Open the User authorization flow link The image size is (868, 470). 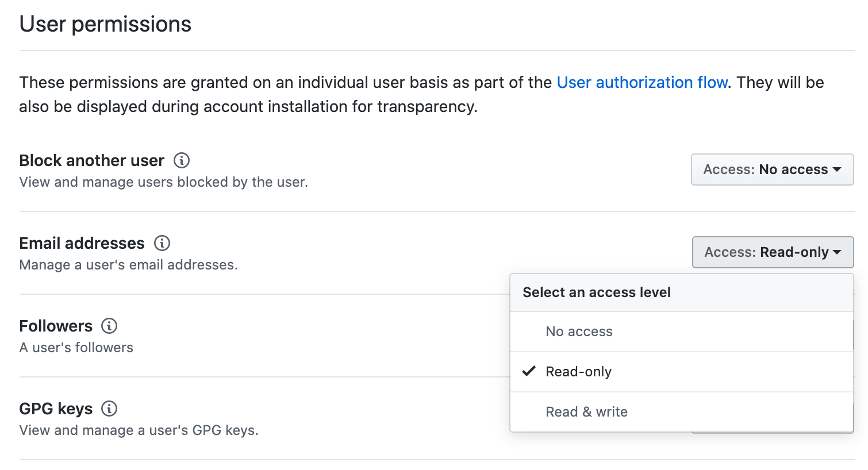pyautogui.click(x=642, y=82)
